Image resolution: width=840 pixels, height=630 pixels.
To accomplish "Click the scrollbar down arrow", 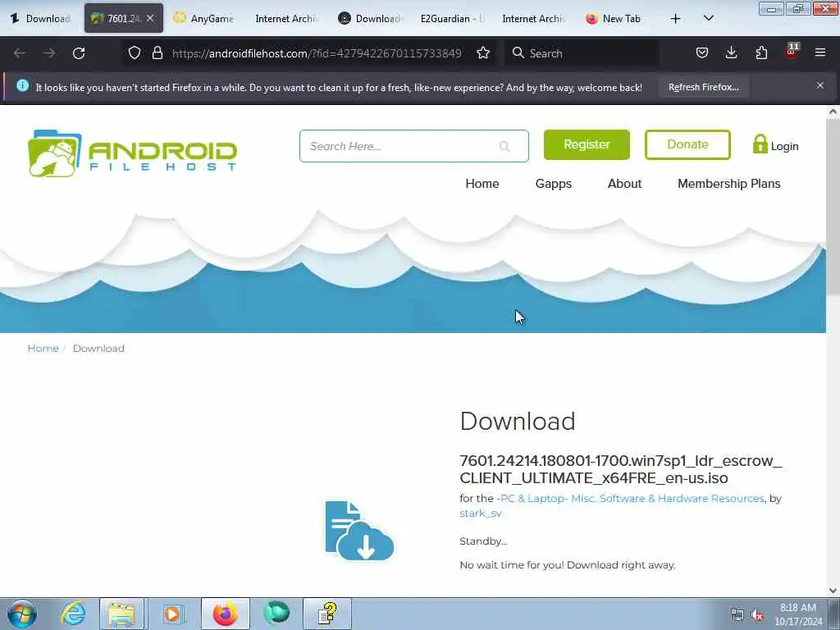I will [833, 591].
